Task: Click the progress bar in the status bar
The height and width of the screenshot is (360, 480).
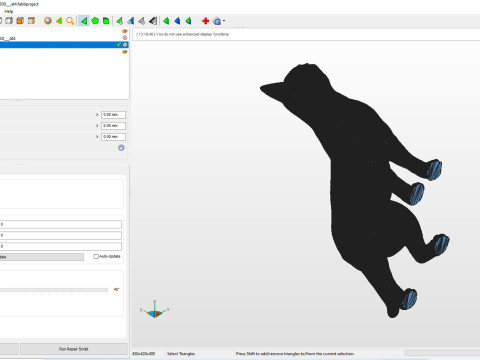Action: tap(442, 353)
